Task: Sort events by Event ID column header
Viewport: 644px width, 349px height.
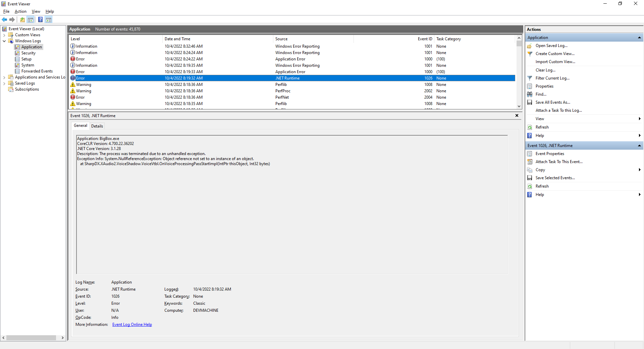Action: point(394,39)
